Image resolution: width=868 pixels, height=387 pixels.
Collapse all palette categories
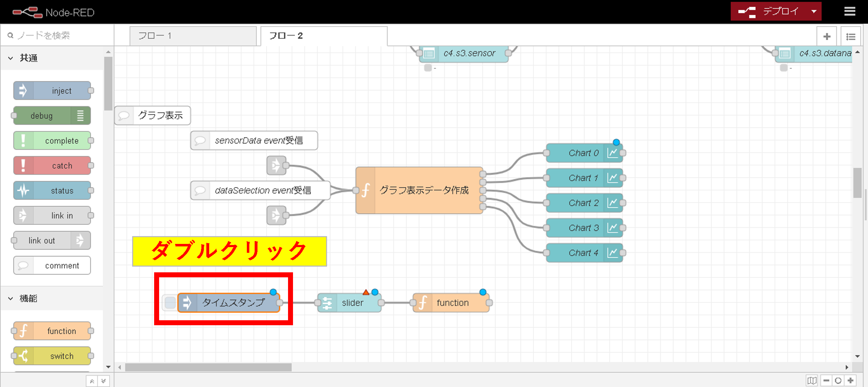pyautogui.click(x=92, y=381)
